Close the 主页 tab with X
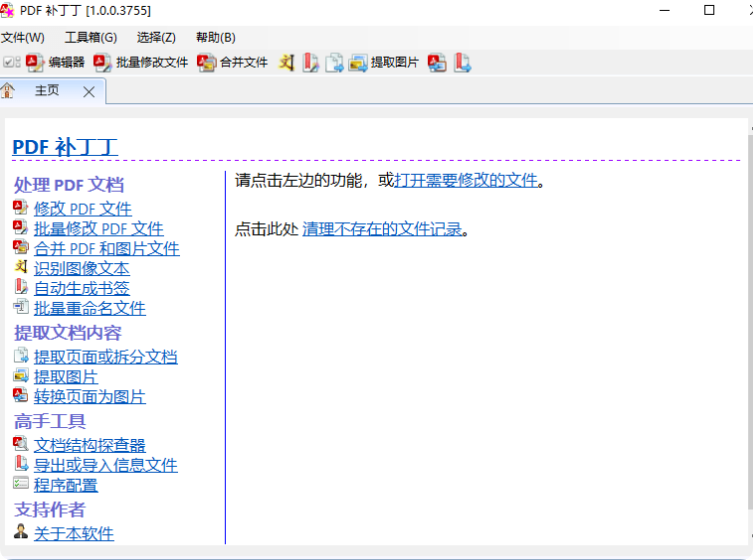This screenshot has height=560, width=753. pos(89,92)
